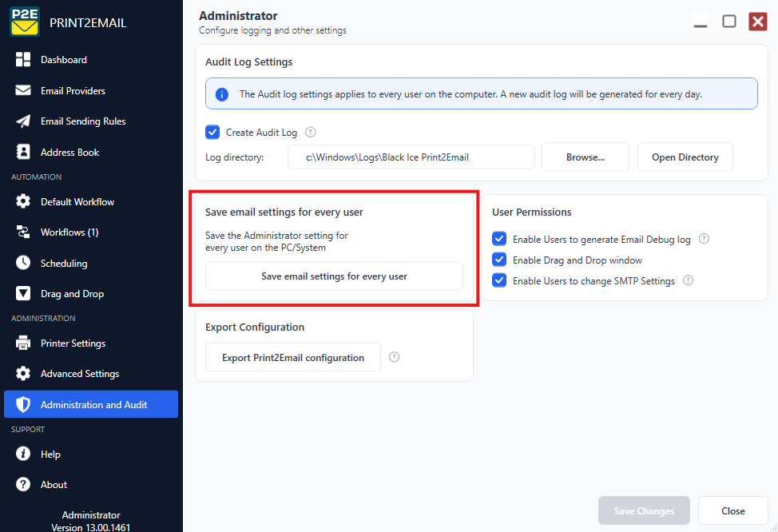Click the Help info icon
Image resolution: width=778 pixels, height=532 pixels.
23,454
